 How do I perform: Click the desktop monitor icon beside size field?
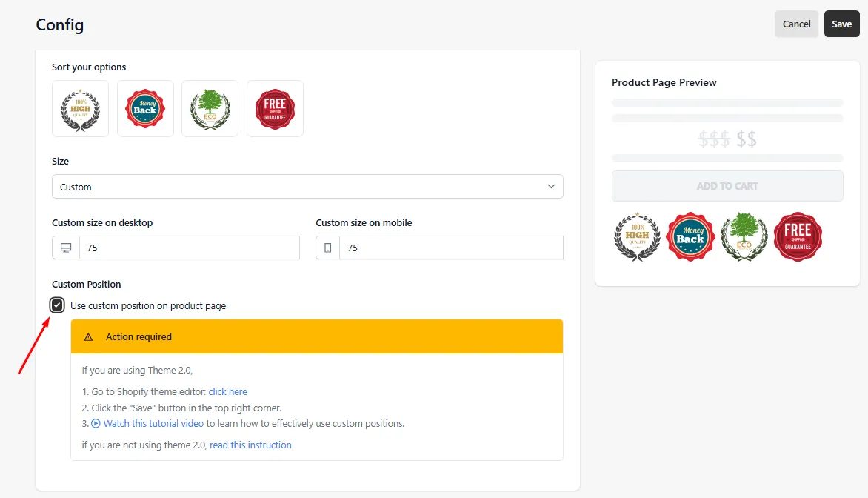[x=66, y=248]
